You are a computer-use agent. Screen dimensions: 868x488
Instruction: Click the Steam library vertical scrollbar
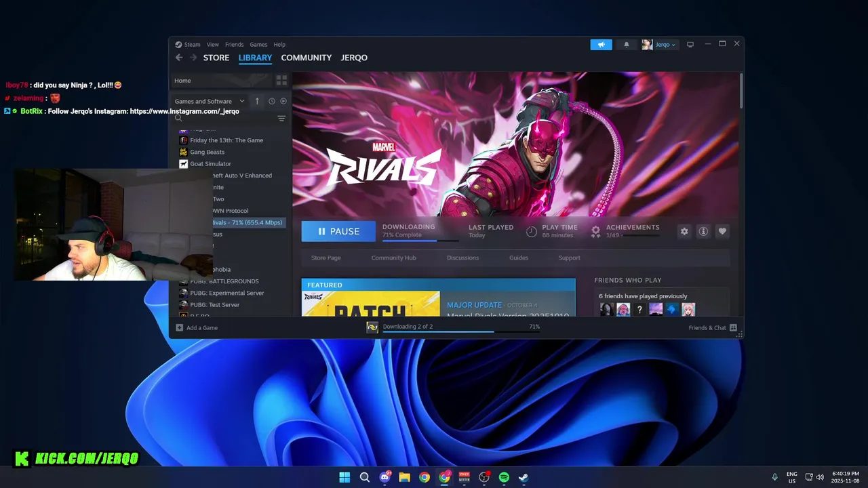click(x=741, y=90)
